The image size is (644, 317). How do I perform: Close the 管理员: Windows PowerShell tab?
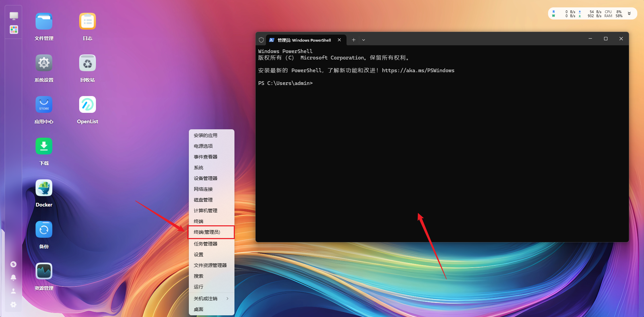339,40
